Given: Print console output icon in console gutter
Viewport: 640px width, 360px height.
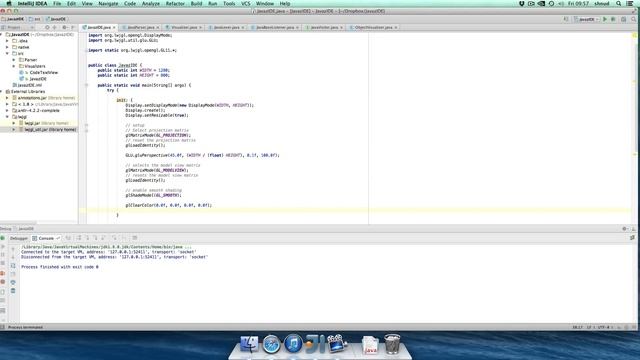Looking at the screenshot, I should click(13, 282).
